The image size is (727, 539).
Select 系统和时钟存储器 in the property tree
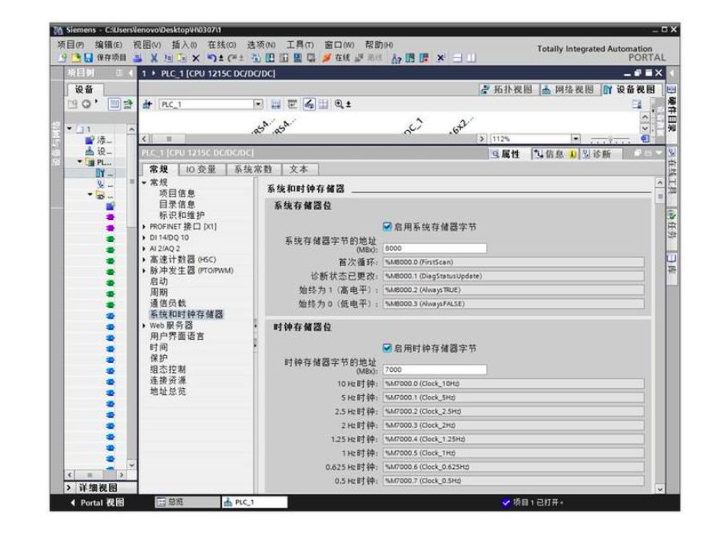pos(186,314)
